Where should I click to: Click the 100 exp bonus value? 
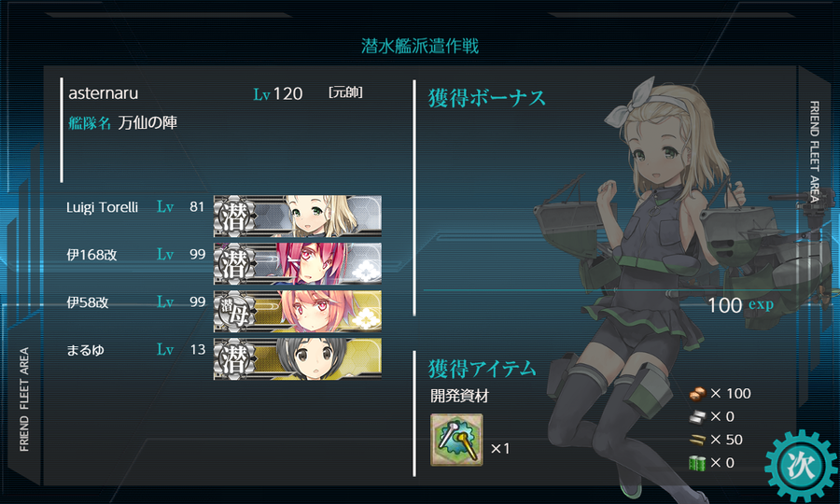pos(740,305)
